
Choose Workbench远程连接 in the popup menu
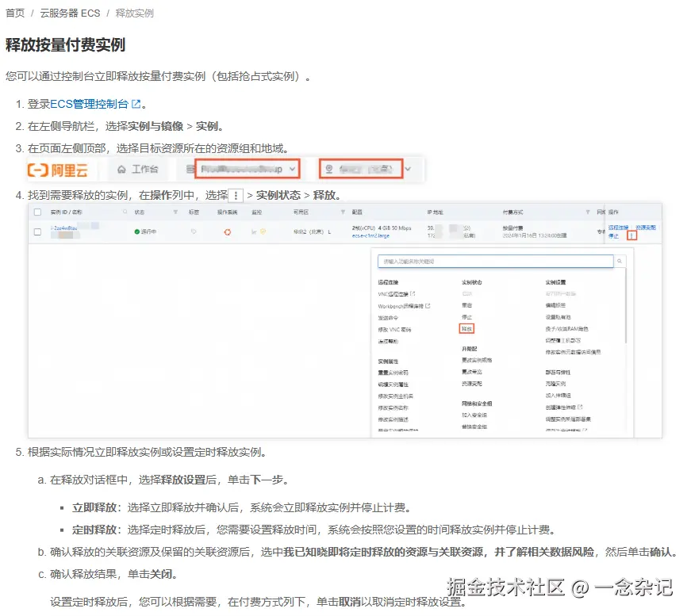coord(401,305)
